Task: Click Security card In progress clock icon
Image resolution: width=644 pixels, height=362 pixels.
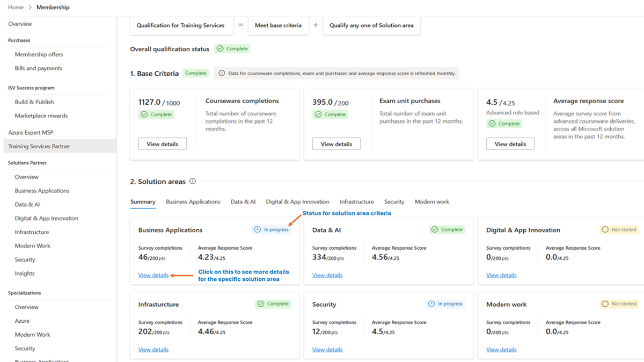Action: 431,304
